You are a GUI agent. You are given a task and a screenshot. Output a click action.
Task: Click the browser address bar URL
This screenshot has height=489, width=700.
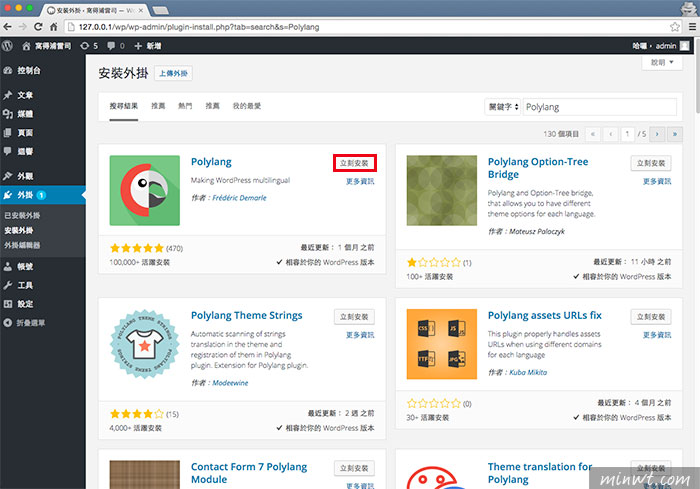[199, 27]
